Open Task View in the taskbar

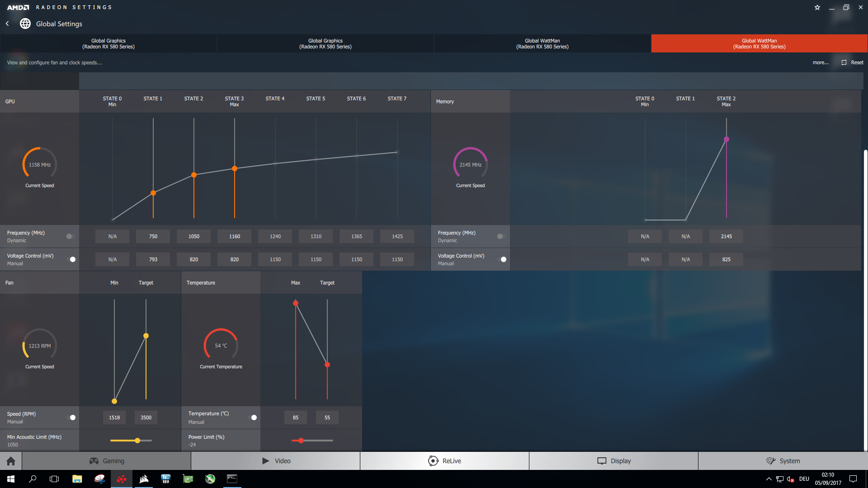tap(54, 479)
